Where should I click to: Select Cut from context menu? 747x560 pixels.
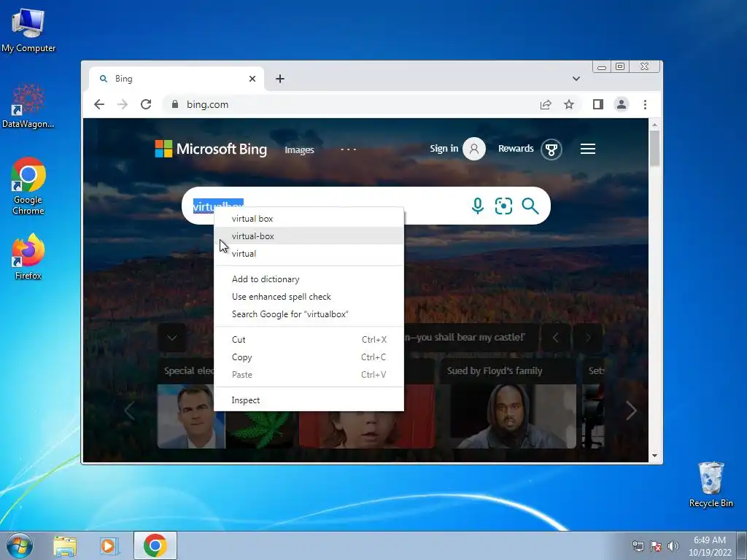pyautogui.click(x=309, y=340)
